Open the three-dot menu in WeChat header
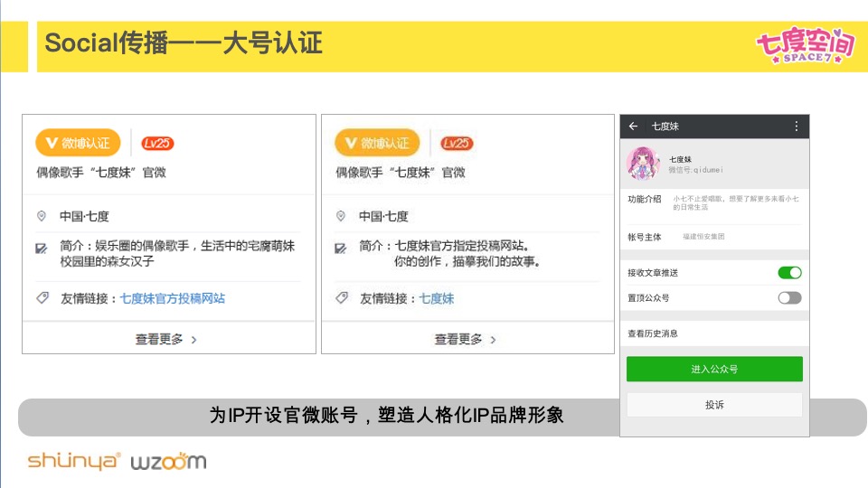Screen dimensions: 868x488 coord(796,127)
